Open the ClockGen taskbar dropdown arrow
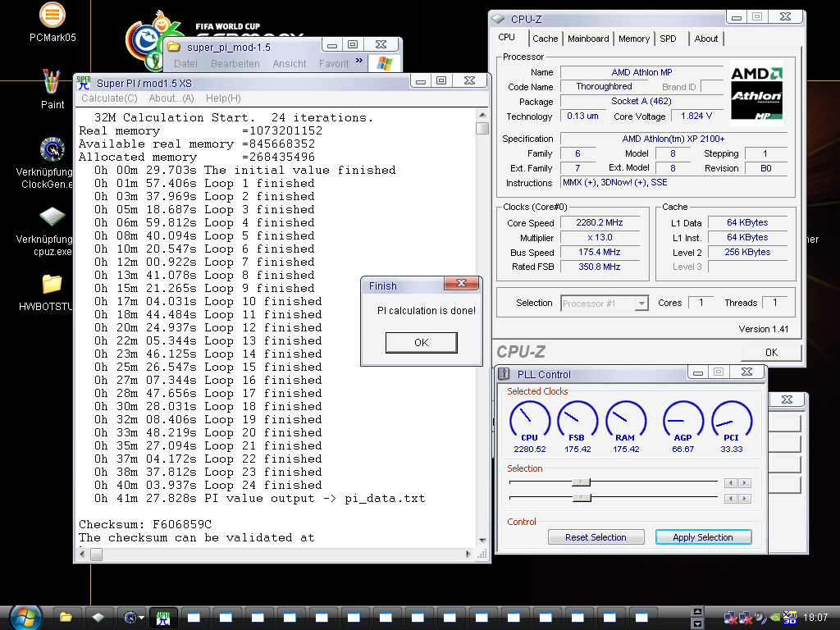Viewport: 840px width, 630px height. click(x=141, y=618)
